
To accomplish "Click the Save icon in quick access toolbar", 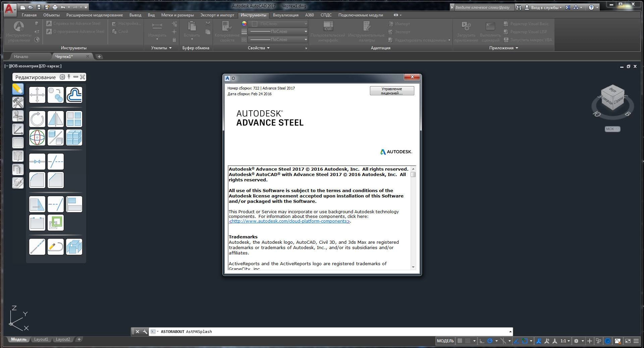I will [39, 7].
